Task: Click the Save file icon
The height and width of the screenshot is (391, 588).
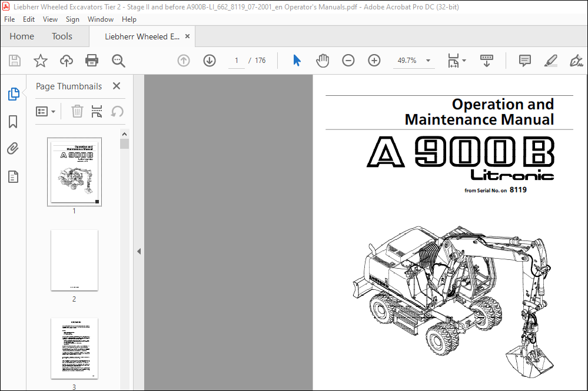Action: [x=15, y=61]
